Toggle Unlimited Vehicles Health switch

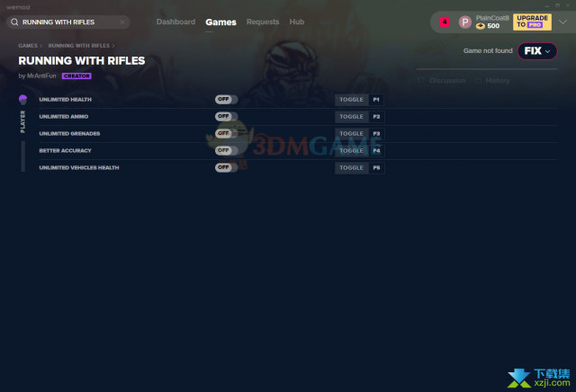(x=226, y=167)
